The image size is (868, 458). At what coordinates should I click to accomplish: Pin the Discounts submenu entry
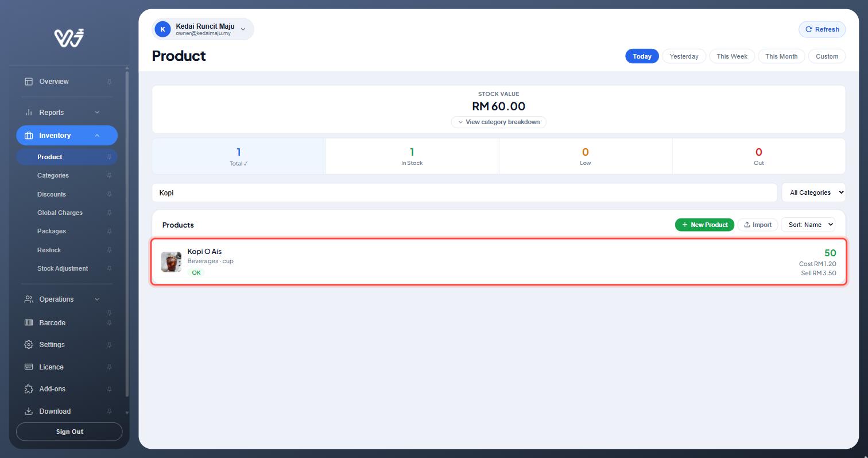pyautogui.click(x=109, y=194)
